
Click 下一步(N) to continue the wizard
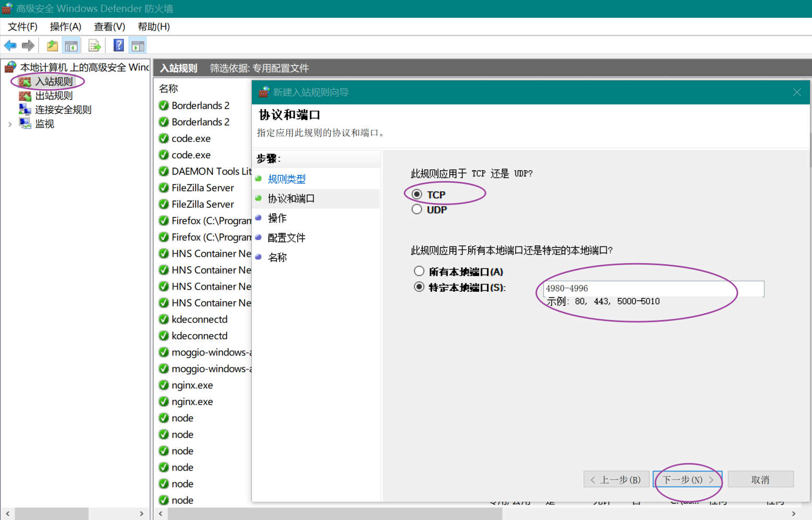tap(688, 479)
